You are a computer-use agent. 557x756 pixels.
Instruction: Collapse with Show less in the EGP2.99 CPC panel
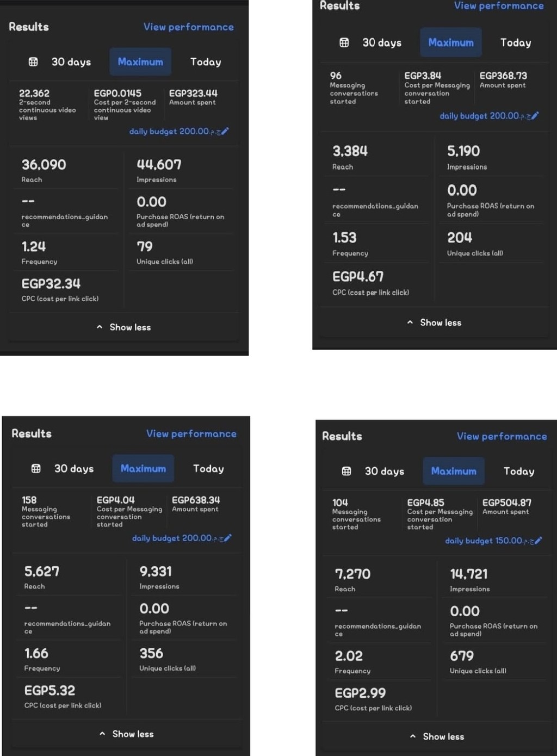tap(437, 737)
